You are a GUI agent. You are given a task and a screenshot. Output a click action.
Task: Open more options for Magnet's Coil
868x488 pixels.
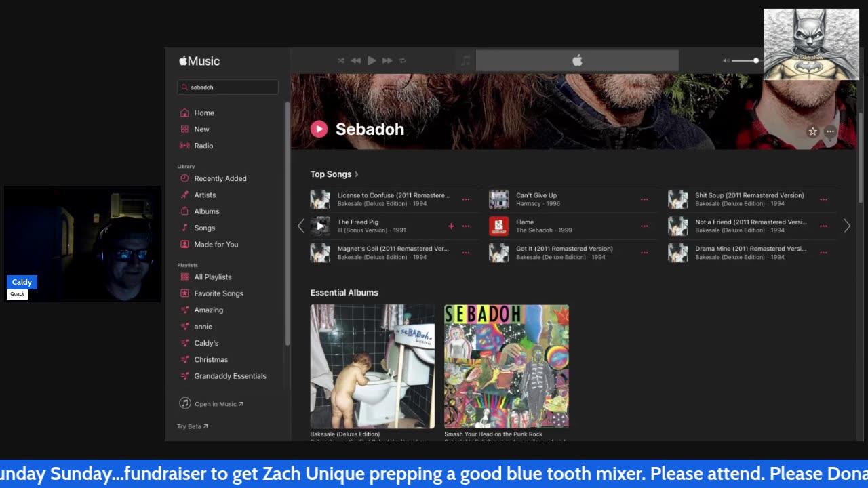pos(466,253)
